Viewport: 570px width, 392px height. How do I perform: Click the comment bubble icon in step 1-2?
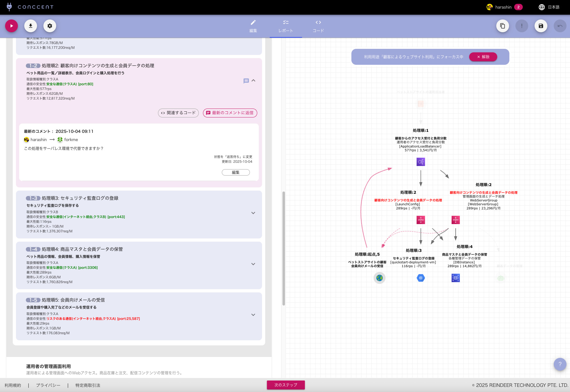(x=246, y=81)
